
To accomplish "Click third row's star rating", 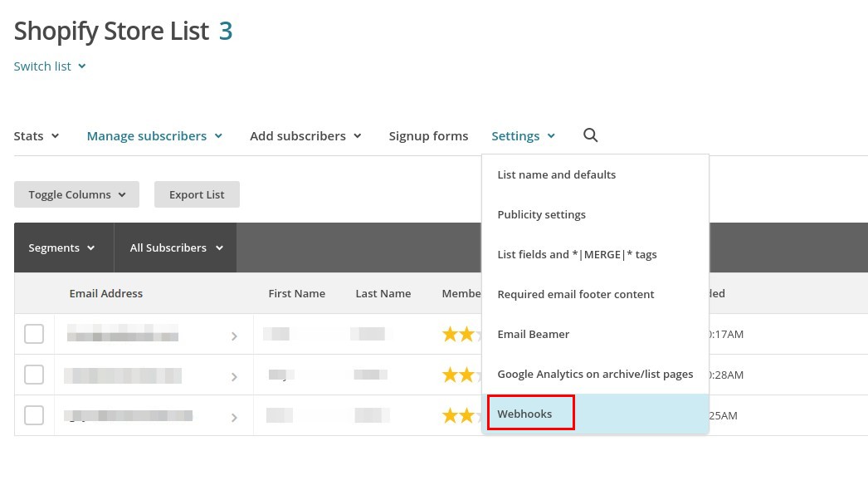I will 461,415.
